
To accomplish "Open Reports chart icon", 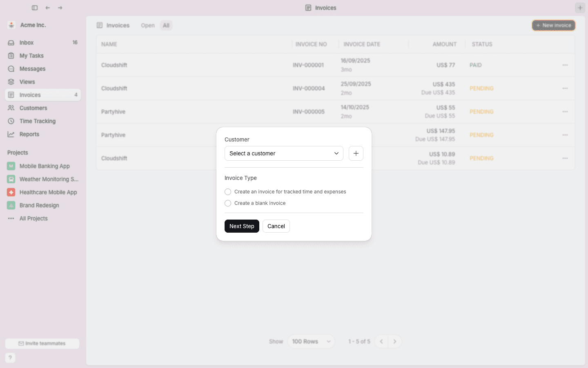I will click(11, 134).
